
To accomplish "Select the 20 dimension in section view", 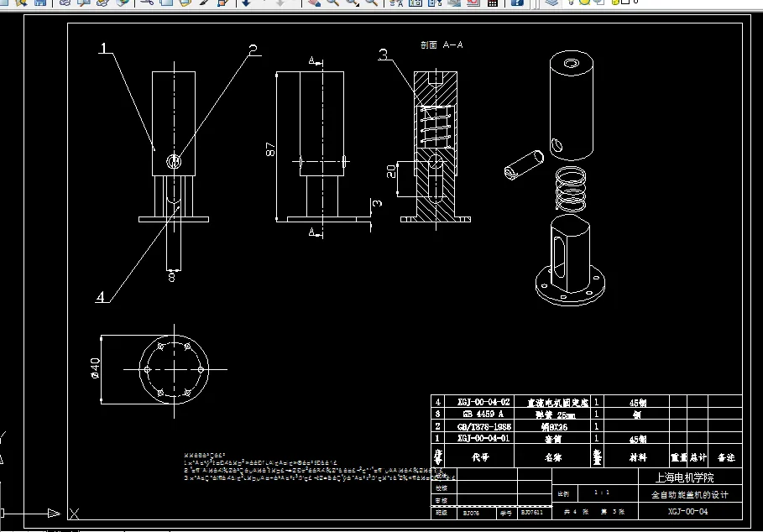I will [391, 171].
